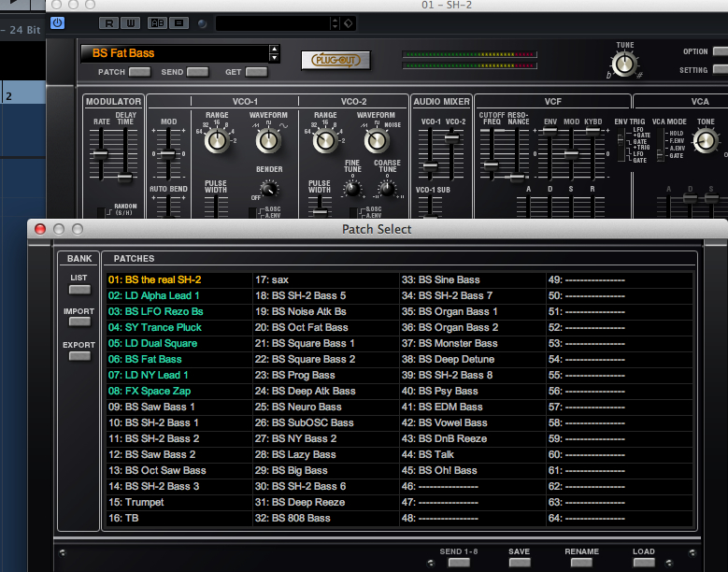Select empty patch slot 64
This screenshot has height=572, width=728.
(x=620, y=518)
